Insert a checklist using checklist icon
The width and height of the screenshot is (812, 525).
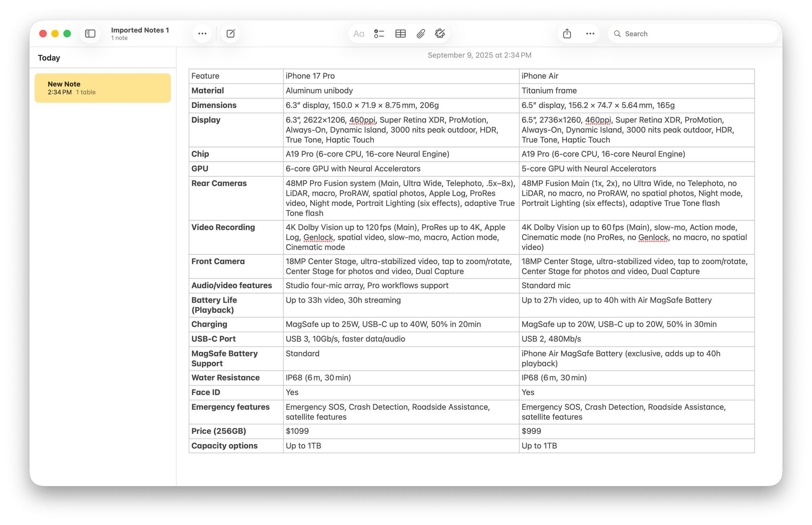tap(379, 34)
